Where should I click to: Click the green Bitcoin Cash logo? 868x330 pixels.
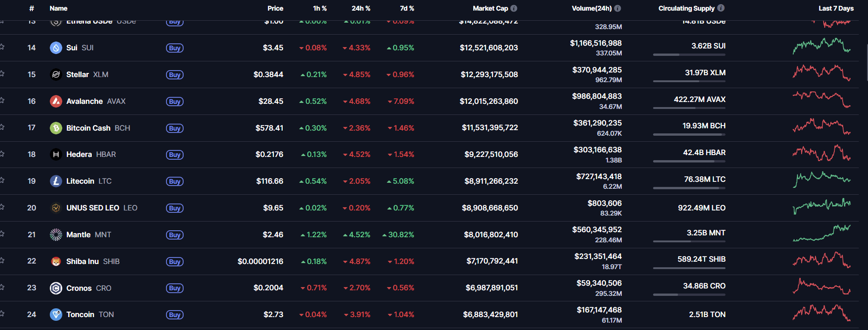click(x=56, y=128)
